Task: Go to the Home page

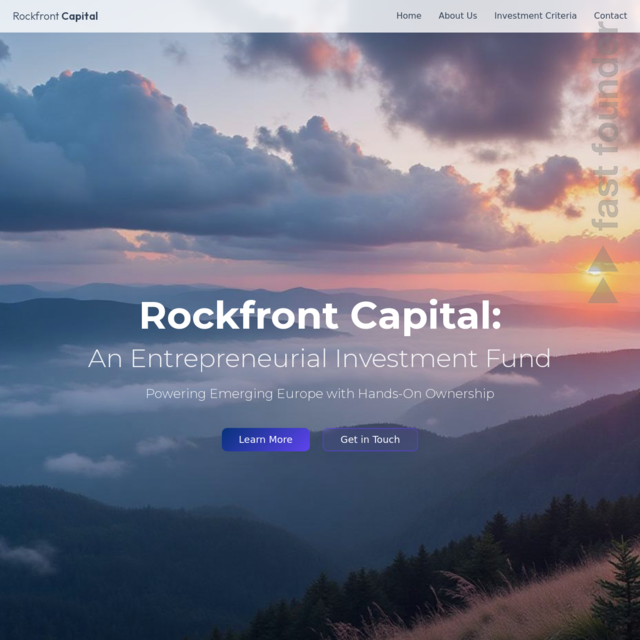Action: pos(409,16)
